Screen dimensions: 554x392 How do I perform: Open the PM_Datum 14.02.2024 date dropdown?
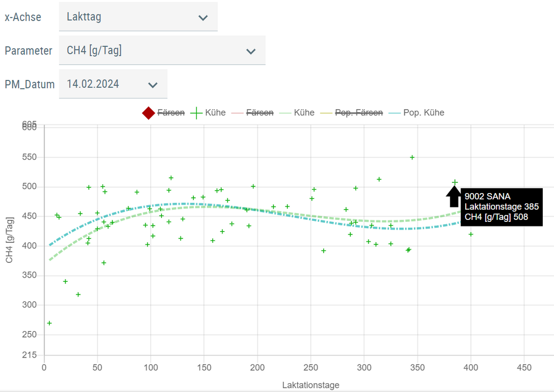(x=113, y=84)
